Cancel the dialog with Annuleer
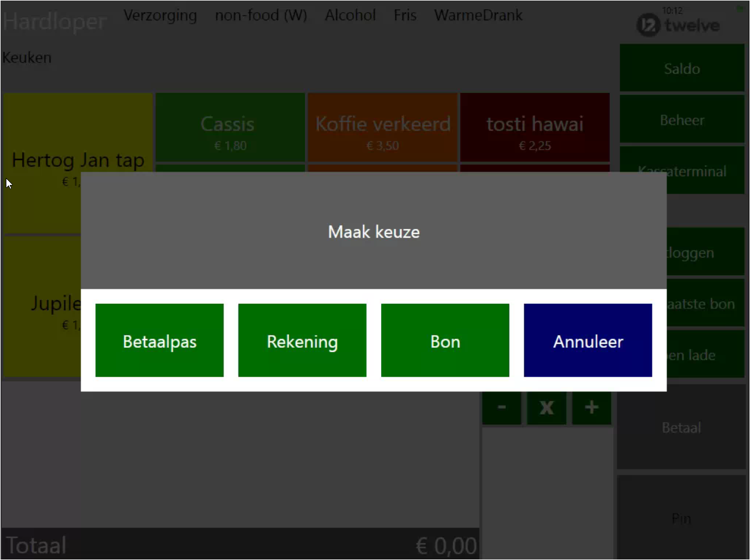 click(x=588, y=340)
